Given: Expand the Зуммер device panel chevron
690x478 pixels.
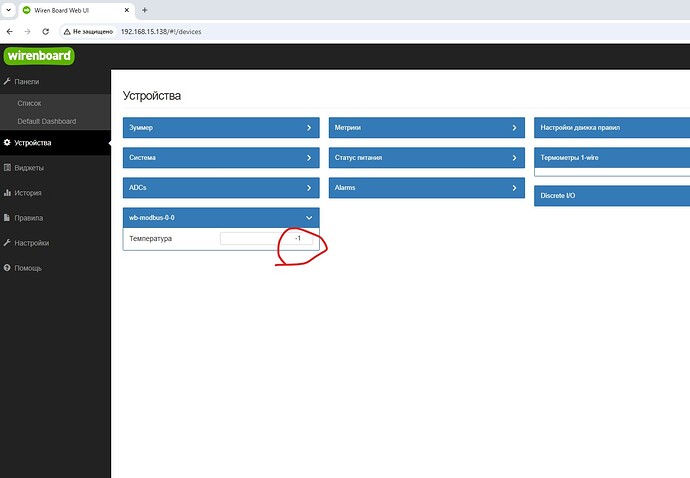Looking at the screenshot, I should pos(309,128).
